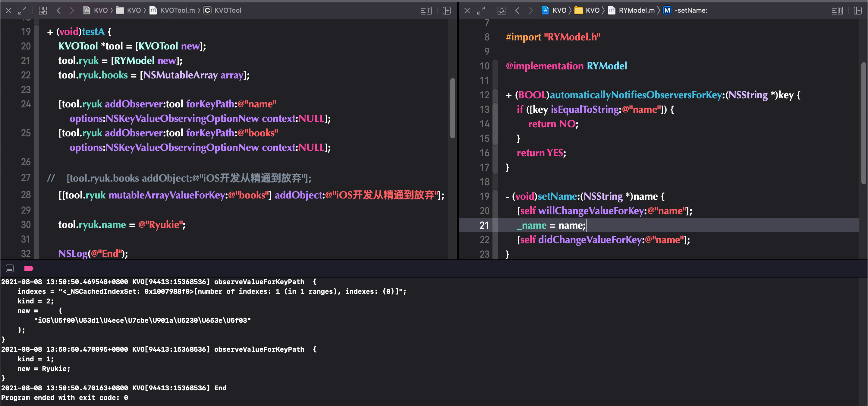Expand the right editor to full size

[x=481, y=11]
